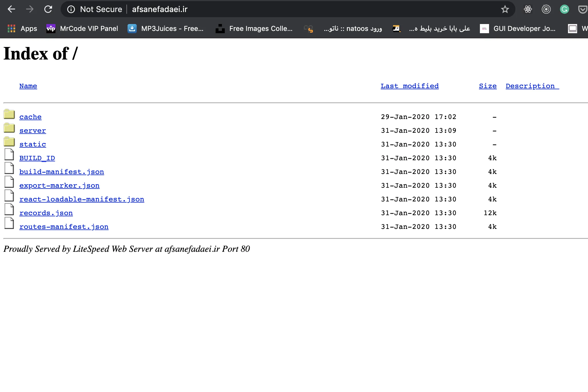Bookmark this page with star icon
The height and width of the screenshot is (392, 588).
[x=505, y=9]
